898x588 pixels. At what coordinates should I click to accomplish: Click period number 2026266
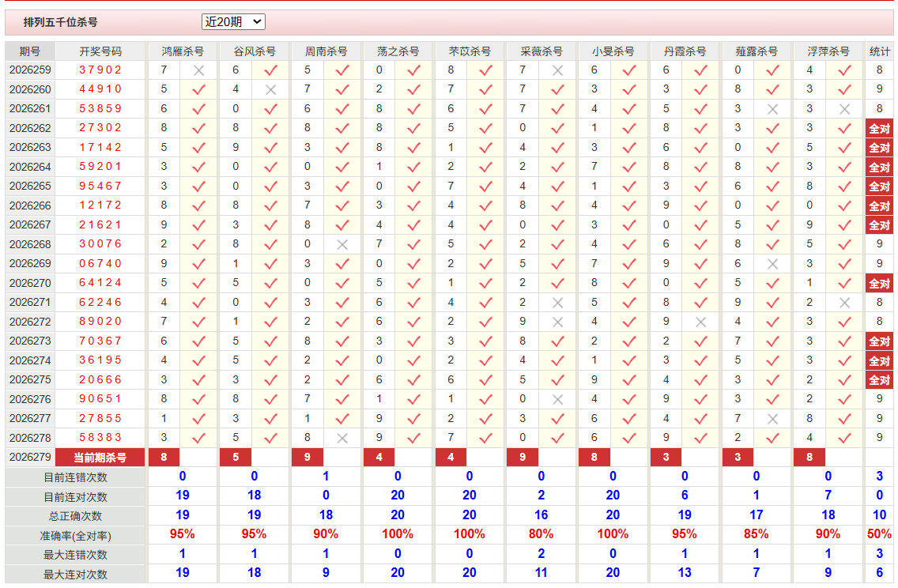click(30, 205)
